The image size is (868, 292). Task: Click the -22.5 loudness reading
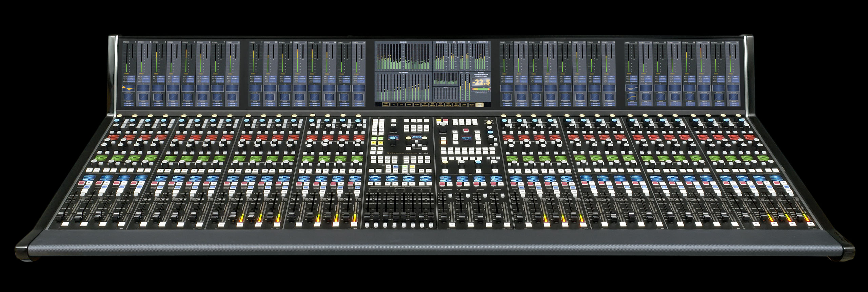481,82
